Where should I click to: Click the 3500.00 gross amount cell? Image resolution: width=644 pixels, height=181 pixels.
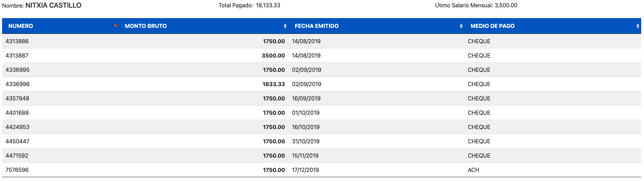point(273,55)
